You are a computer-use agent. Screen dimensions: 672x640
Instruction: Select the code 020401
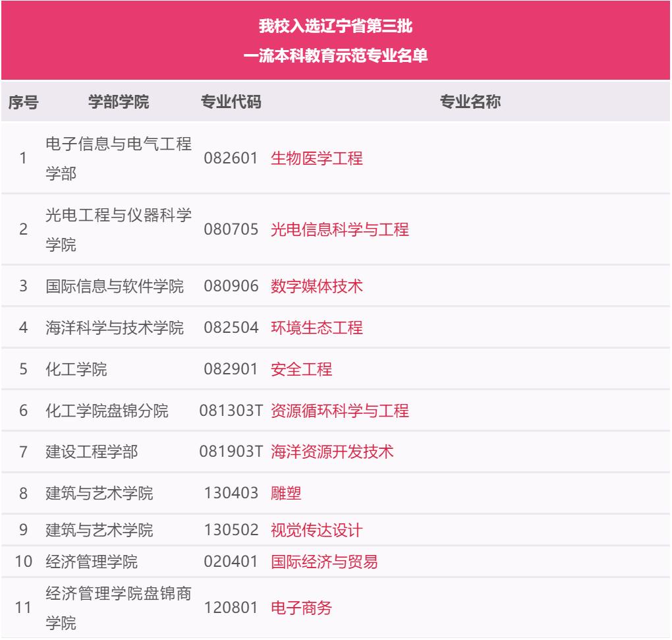(231, 562)
